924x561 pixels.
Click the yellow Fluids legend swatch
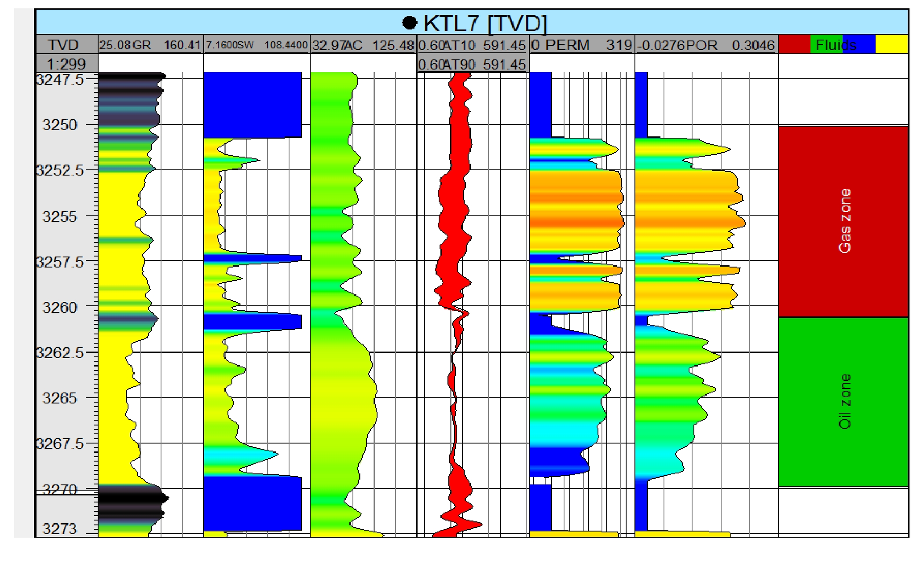coord(891,45)
